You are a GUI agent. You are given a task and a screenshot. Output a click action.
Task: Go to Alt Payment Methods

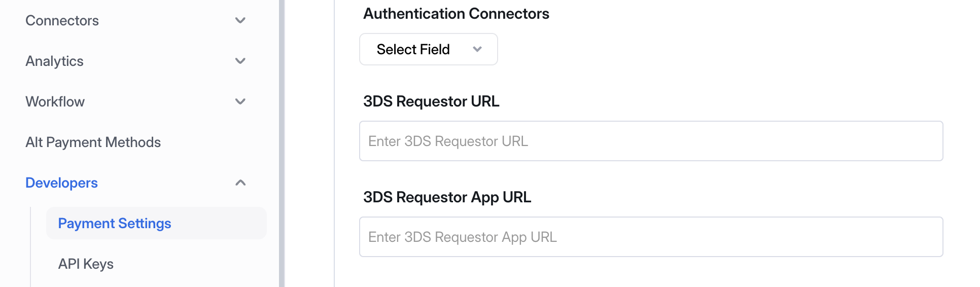(x=93, y=142)
